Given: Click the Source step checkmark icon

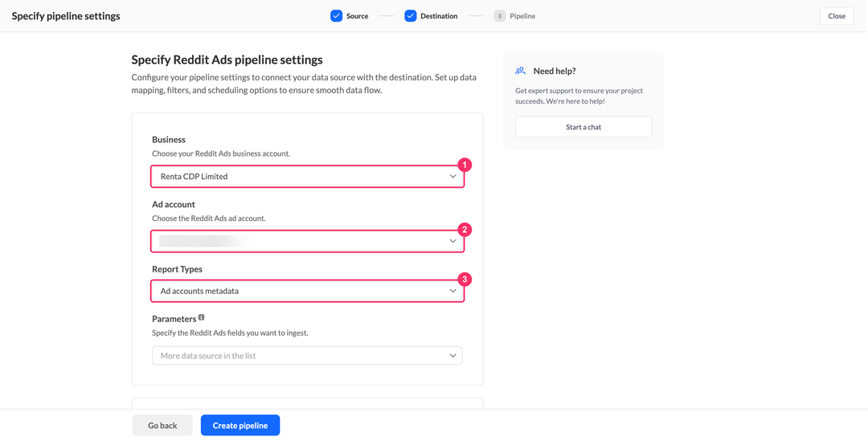Looking at the screenshot, I should point(336,16).
